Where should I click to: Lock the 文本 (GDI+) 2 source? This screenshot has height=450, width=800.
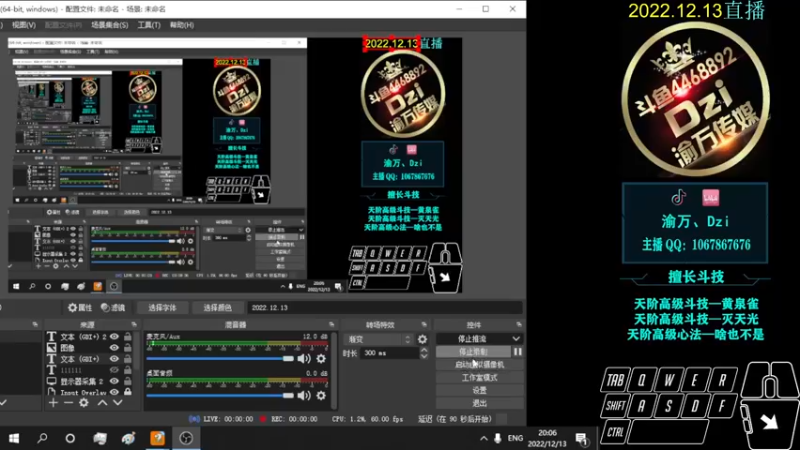(x=128, y=336)
